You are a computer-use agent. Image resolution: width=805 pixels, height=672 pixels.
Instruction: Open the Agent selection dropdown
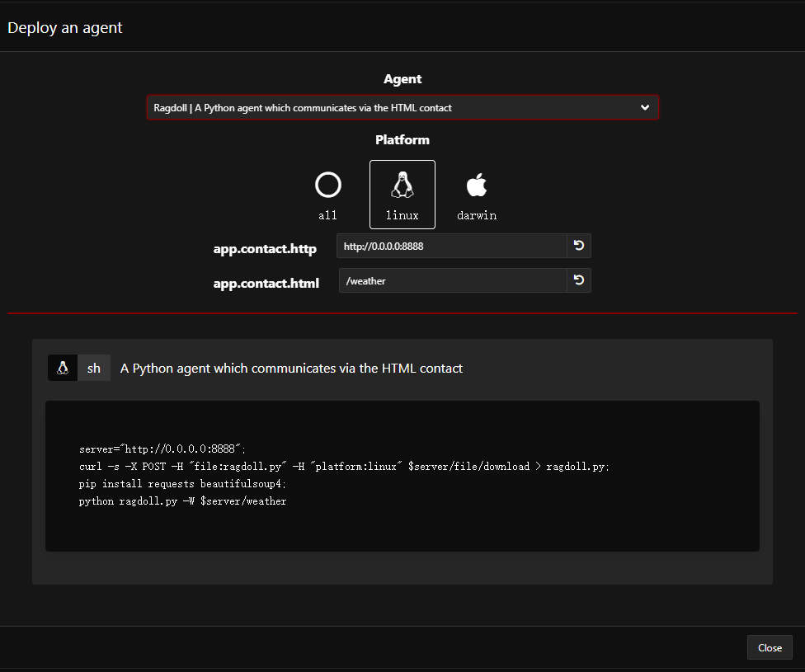click(402, 108)
